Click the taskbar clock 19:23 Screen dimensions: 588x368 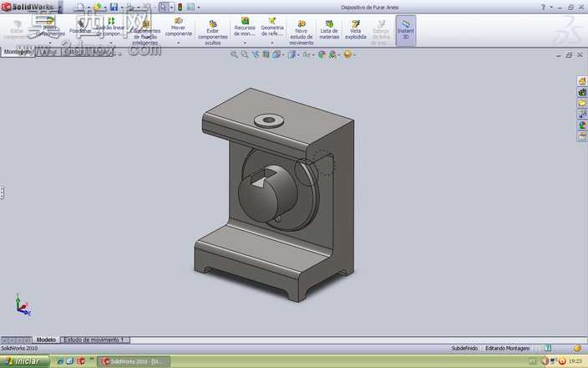click(x=575, y=361)
